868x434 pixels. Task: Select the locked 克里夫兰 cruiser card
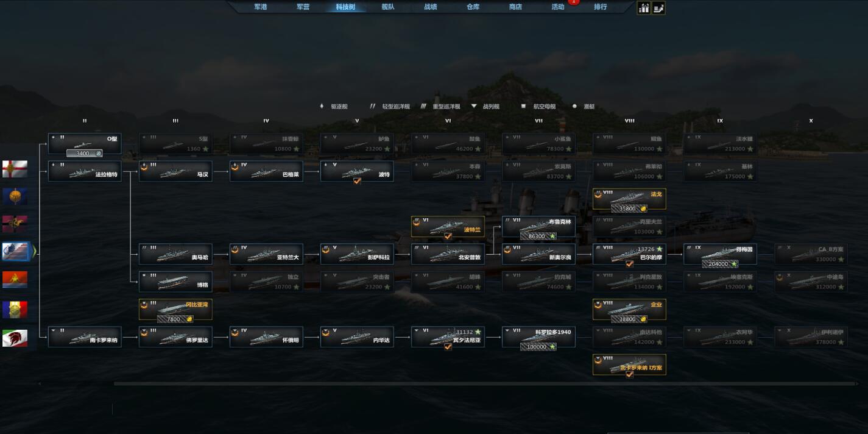[629, 227]
